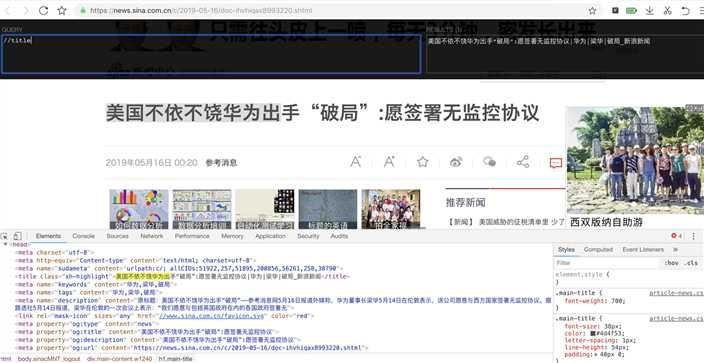Open Event Listeners tab in sidebar
This screenshot has width=704, height=363.
[x=643, y=250]
